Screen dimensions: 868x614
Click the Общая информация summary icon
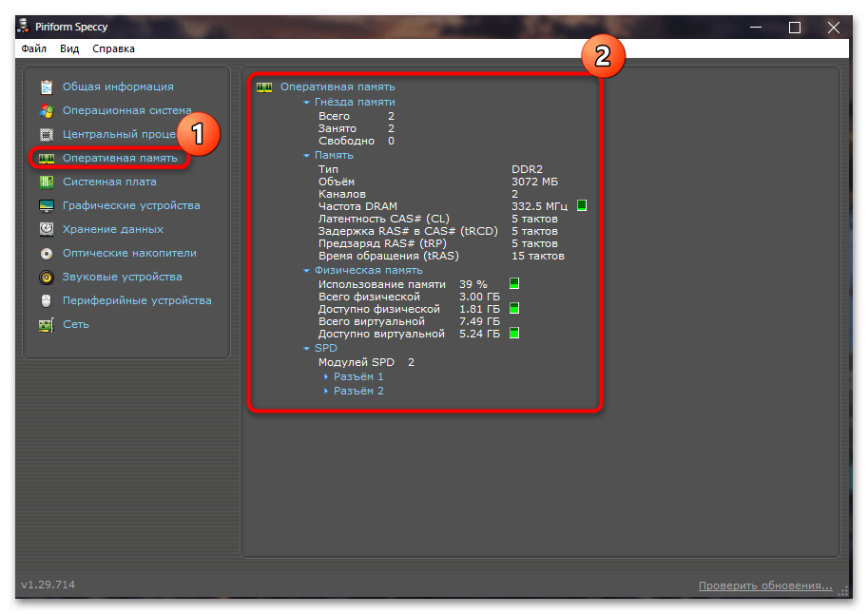[x=46, y=86]
